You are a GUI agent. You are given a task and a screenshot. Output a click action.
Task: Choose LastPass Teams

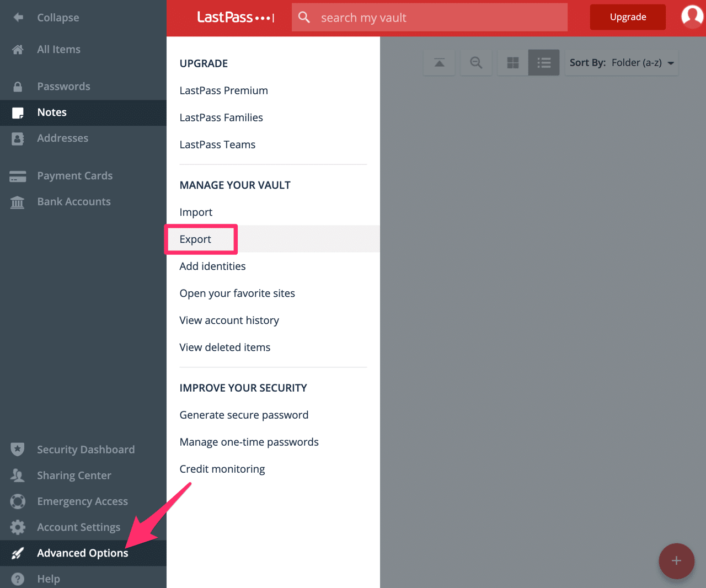coord(217,145)
